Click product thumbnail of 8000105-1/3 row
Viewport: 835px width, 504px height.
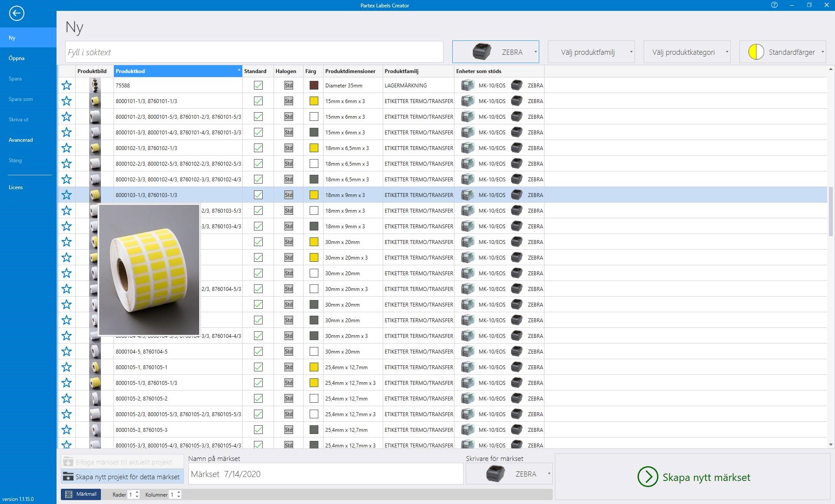coord(95,383)
